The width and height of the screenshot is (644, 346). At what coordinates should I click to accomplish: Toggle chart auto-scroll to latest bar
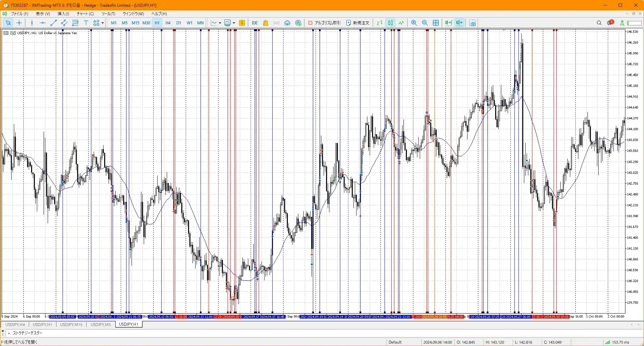pos(448,23)
